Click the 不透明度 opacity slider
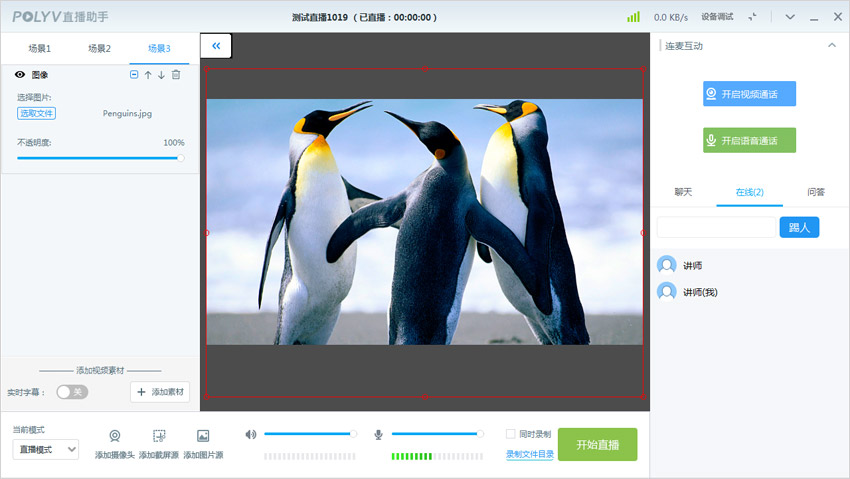The height and width of the screenshot is (479, 850). click(100, 158)
